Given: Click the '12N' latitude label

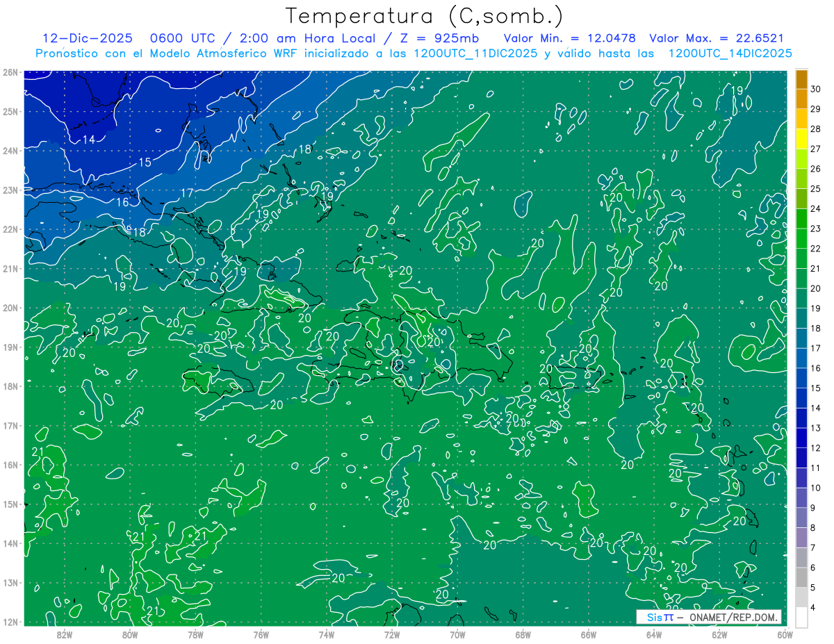Looking at the screenshot, I should coord(10,622).
